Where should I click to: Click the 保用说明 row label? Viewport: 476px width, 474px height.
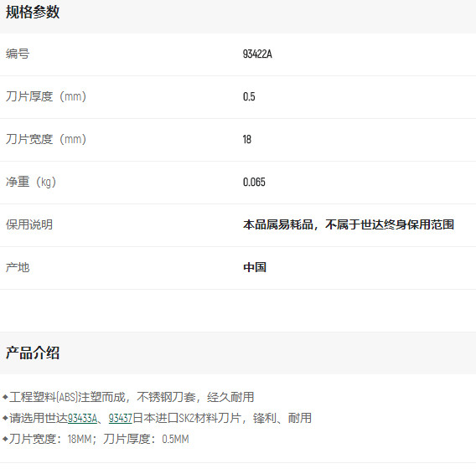pos(29,225)
